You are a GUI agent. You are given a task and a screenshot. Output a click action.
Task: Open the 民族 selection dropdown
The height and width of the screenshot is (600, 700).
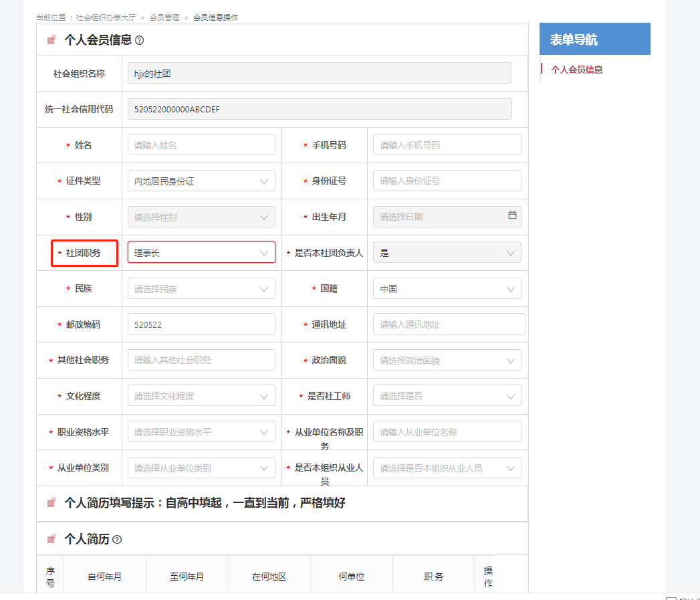point(201,288)
